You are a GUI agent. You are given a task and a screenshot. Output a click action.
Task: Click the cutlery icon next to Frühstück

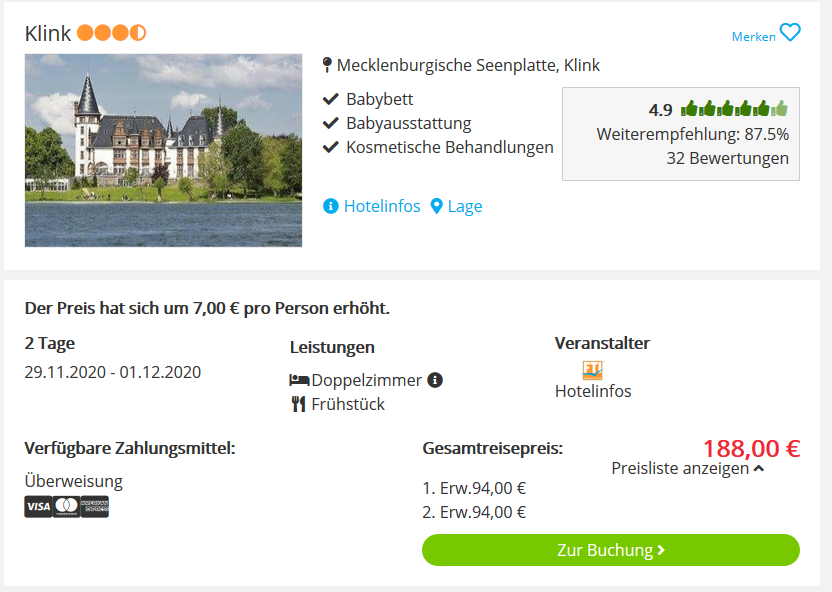[299, 404]
